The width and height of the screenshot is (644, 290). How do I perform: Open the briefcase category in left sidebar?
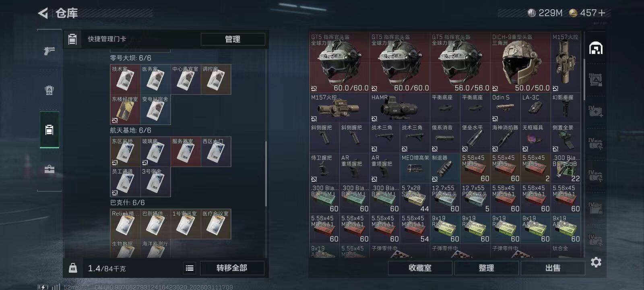click(x=49, y=169)
